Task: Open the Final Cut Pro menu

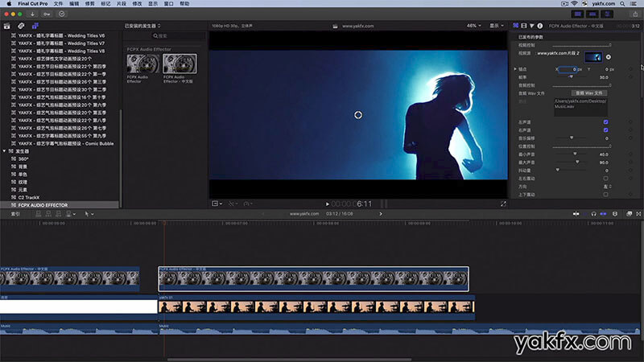Action: click(x=33, y=3)
